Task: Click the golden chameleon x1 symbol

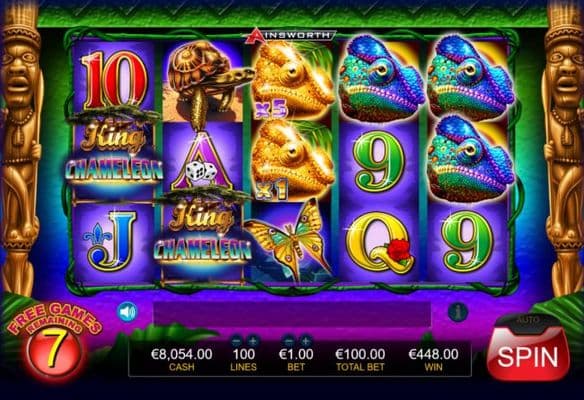Action: point(292,161)
